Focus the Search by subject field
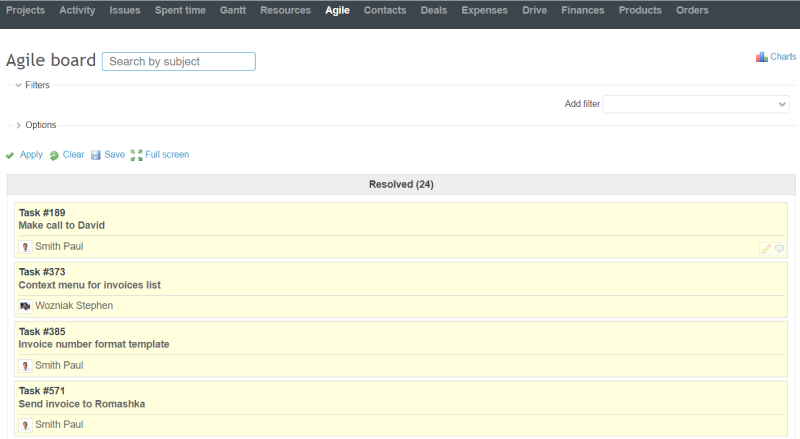The height and width of the screenshot is (439, 800). coord(178,62)
